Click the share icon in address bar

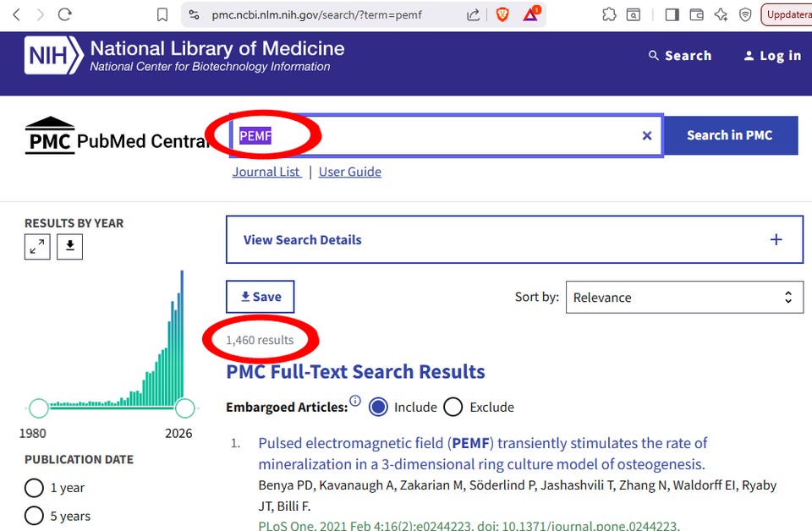(474, 14)
